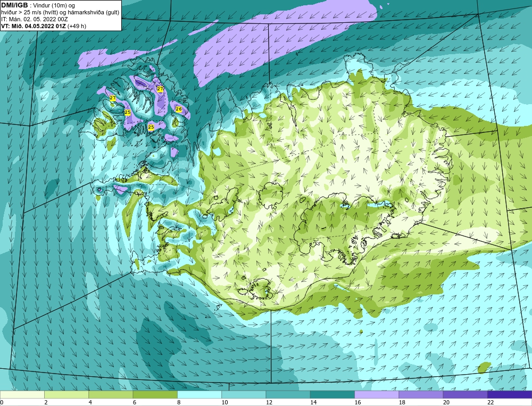The height and width of the screenshot is (406, 532).
Task: Click the light green 2–4 m/s swatch
Action: (x=66, y=394)
